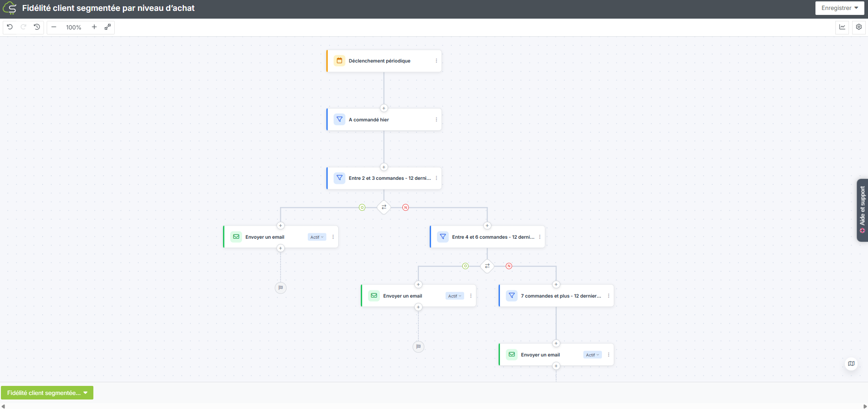Click the 100% zoom level value
This screenshot has height=409, width=868.
[73, 27]
